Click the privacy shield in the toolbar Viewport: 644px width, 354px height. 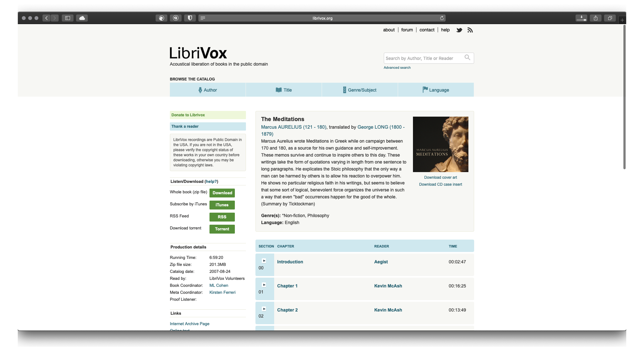point(190,18)
